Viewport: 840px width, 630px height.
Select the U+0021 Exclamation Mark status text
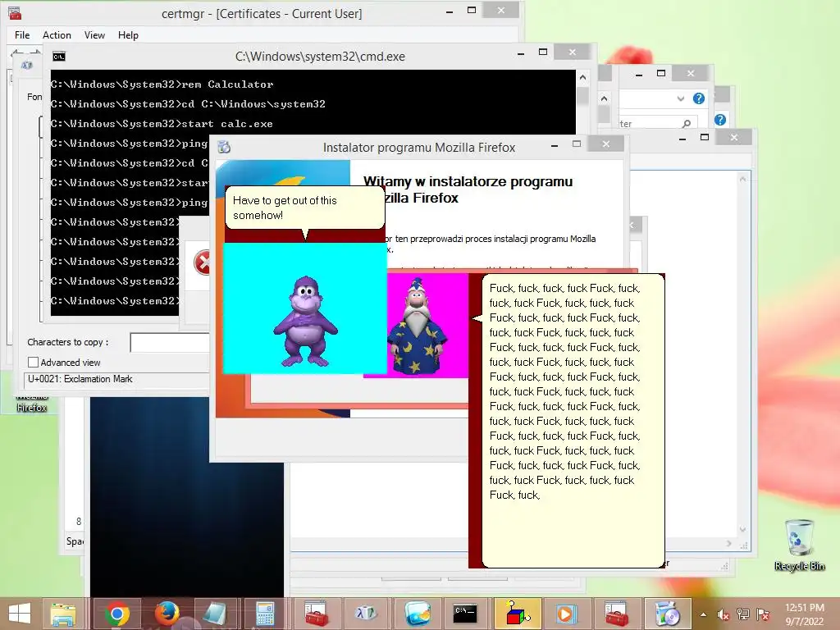[80, 379]
